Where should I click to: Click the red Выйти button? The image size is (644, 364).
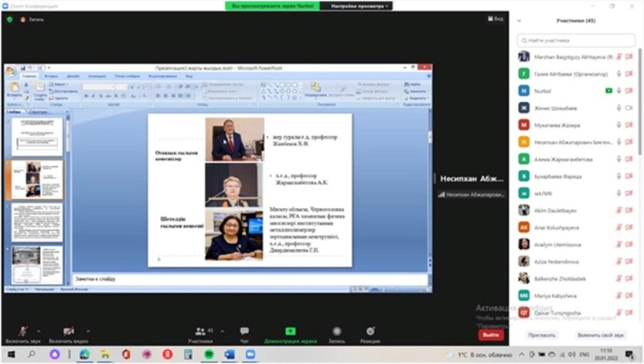point(490,335)
